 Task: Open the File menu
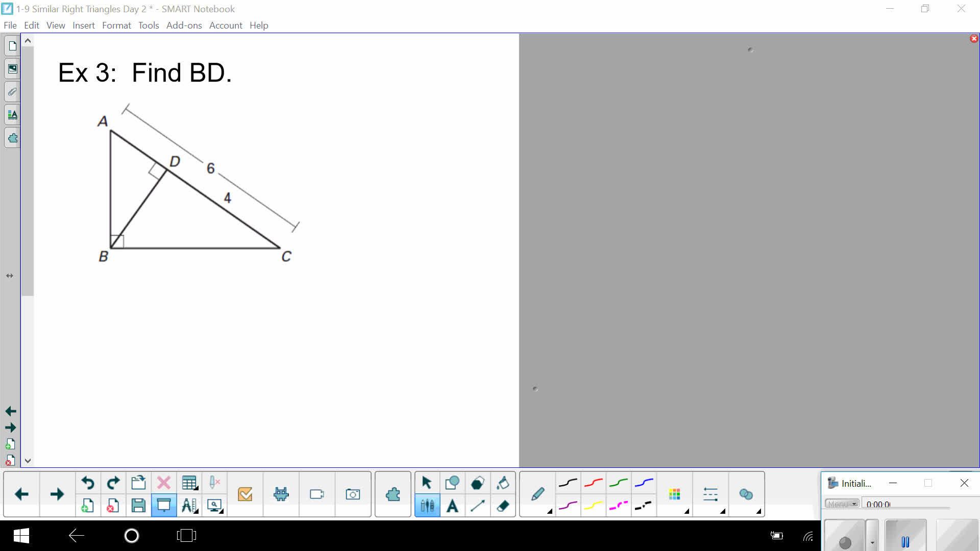tap(10, 26)
